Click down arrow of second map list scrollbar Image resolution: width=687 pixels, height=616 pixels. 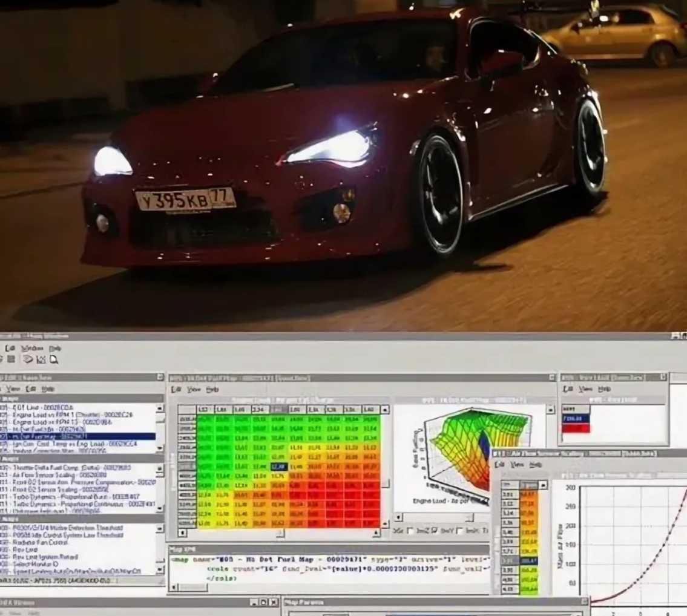160,508
